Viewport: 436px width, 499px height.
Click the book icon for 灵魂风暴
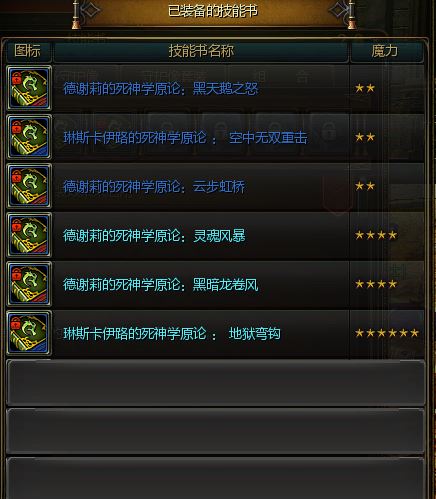[x=29, y=235]
